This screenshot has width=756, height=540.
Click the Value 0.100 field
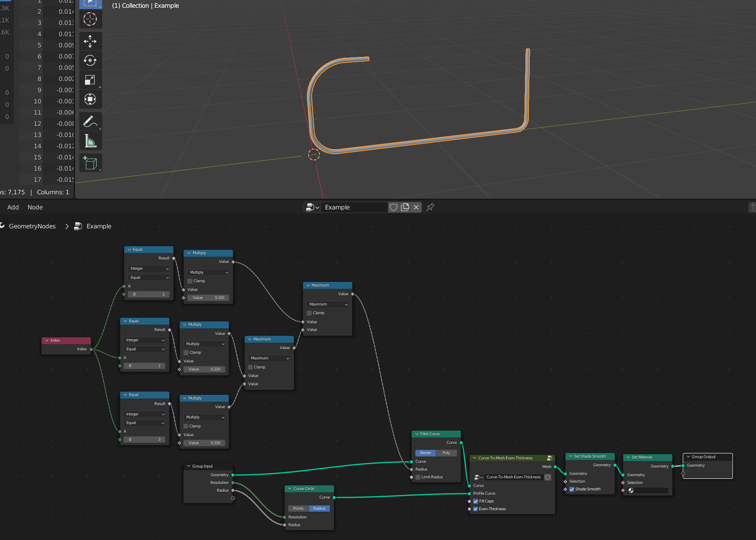[208, 298]
